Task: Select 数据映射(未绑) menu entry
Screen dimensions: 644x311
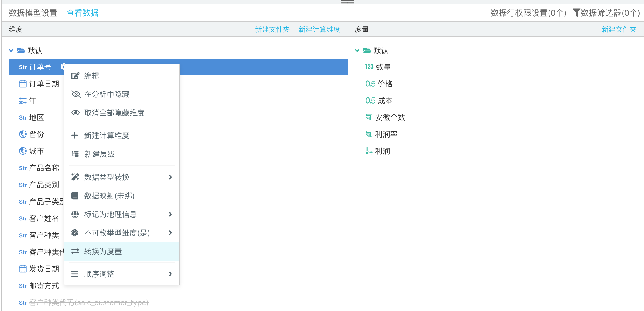Action: [122, 196]
